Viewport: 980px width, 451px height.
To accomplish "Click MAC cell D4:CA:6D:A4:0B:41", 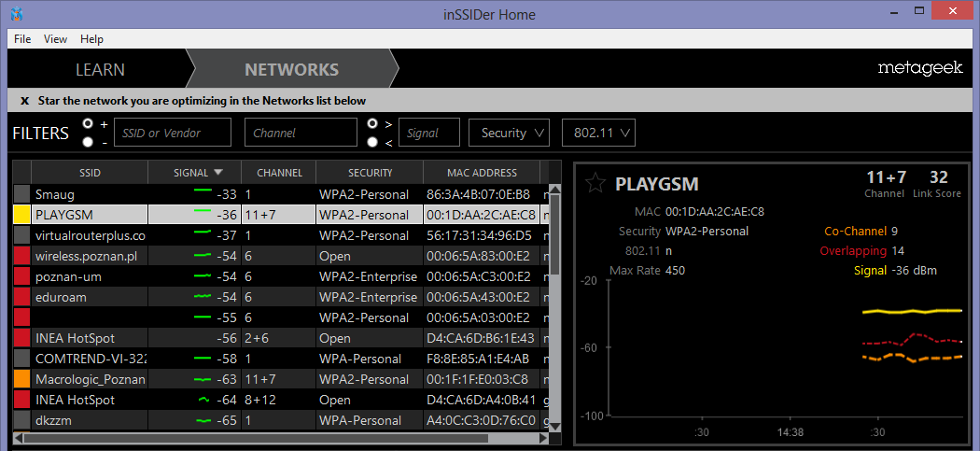I will pos(480,400).
